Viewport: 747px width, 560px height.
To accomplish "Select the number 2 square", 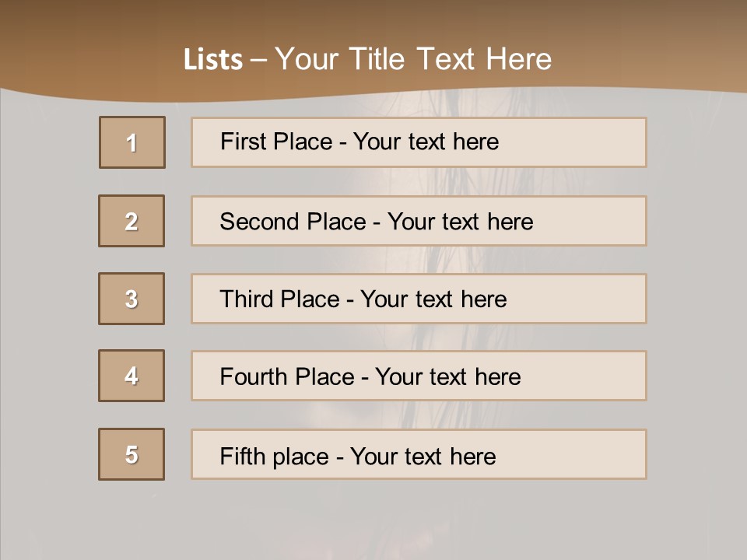I will coord(132,221).
